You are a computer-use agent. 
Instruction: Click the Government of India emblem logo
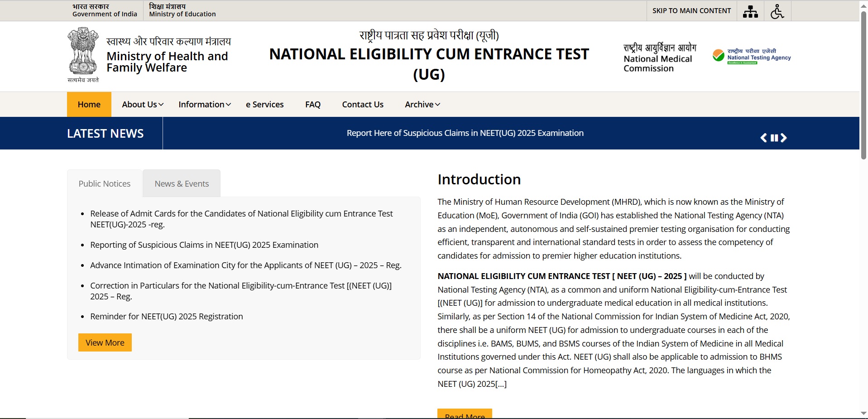click(x=83, y=54)
